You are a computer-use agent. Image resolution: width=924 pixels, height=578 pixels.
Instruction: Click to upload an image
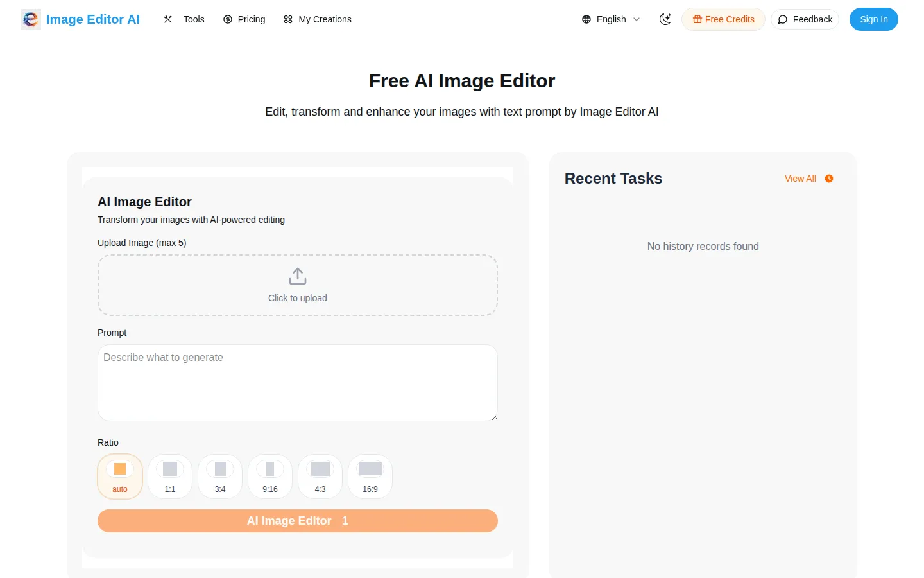(x=298, y=285)
